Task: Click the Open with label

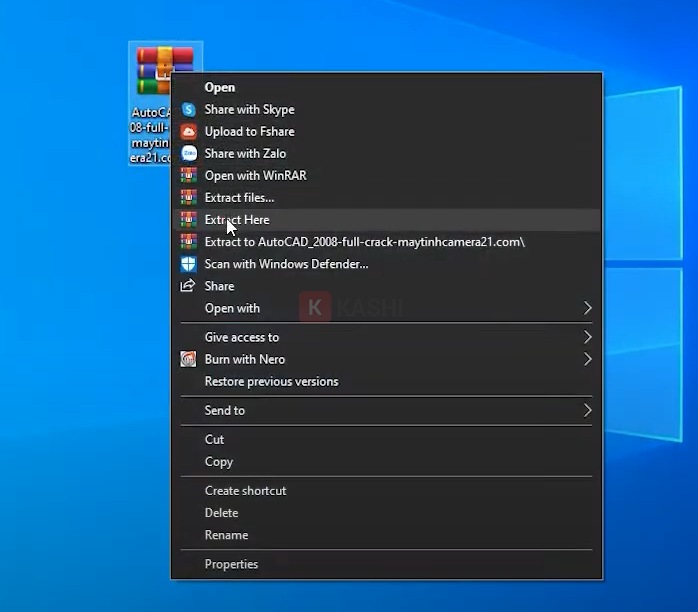Action: coord(232,308)
